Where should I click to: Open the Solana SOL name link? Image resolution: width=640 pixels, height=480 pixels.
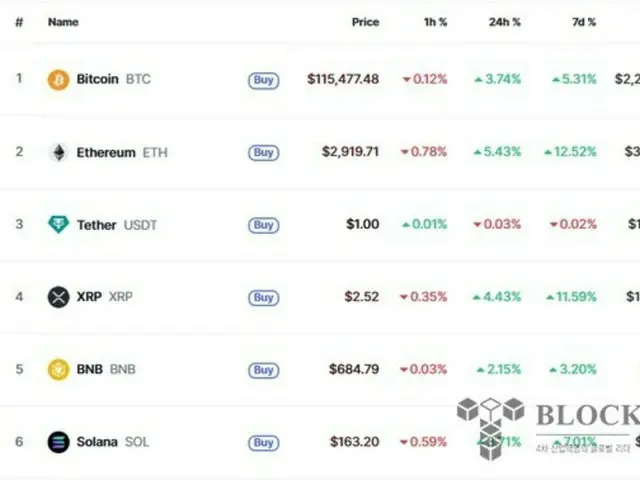tap(113, 442)
